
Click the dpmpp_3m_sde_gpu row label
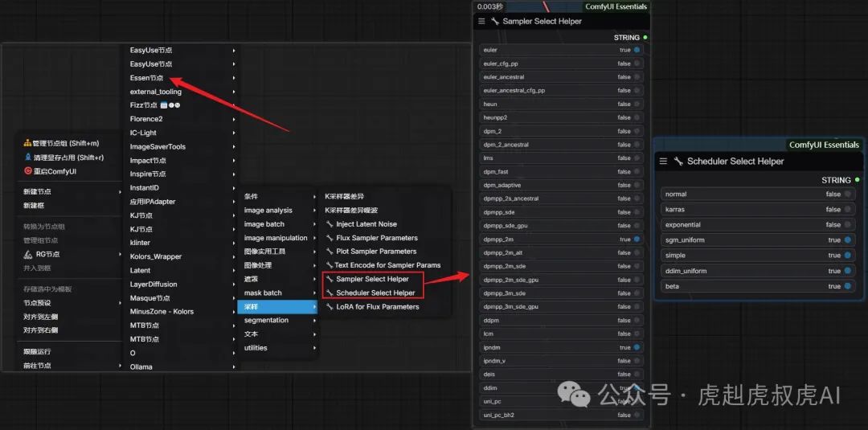coord(510,306)
